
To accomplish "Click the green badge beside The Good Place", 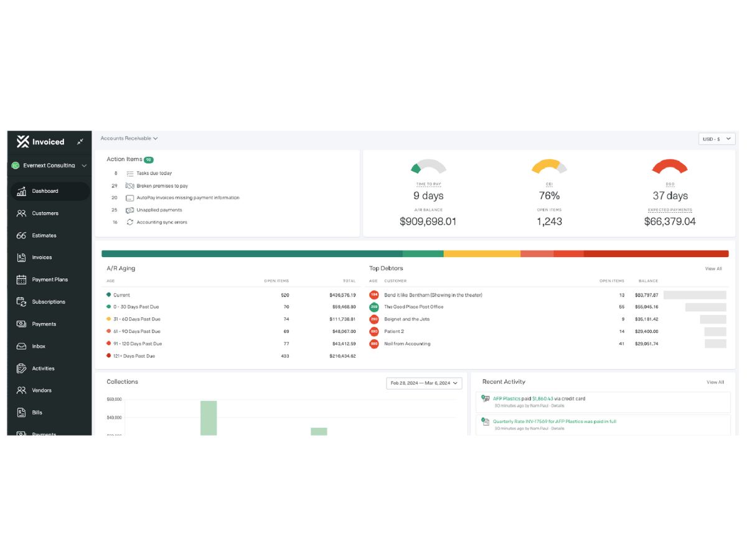I will click(374, 307).
